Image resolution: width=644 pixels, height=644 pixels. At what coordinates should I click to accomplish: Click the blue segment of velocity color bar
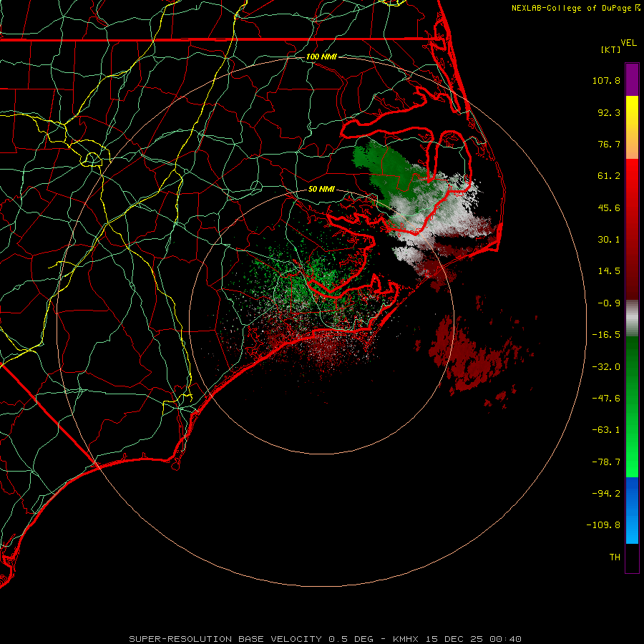(632, 510)
